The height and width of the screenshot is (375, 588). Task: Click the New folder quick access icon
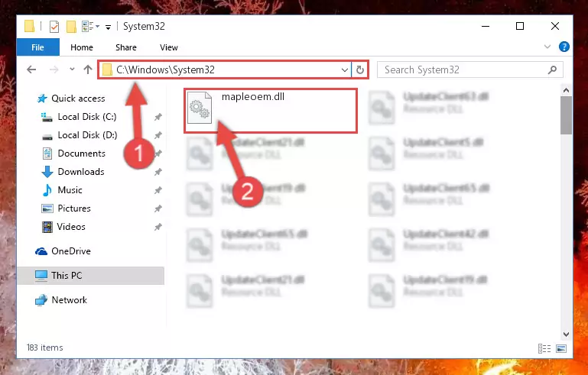coord(71,26)
